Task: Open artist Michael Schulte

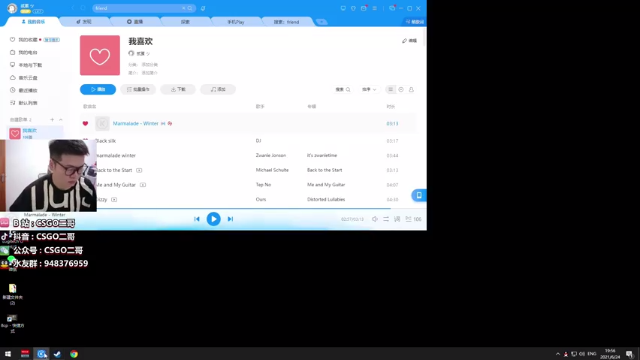Action: click(x=272, y=170)
